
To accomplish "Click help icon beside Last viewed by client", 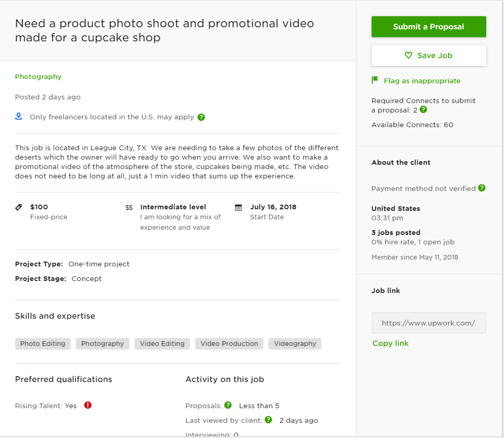I will point(268,420).
